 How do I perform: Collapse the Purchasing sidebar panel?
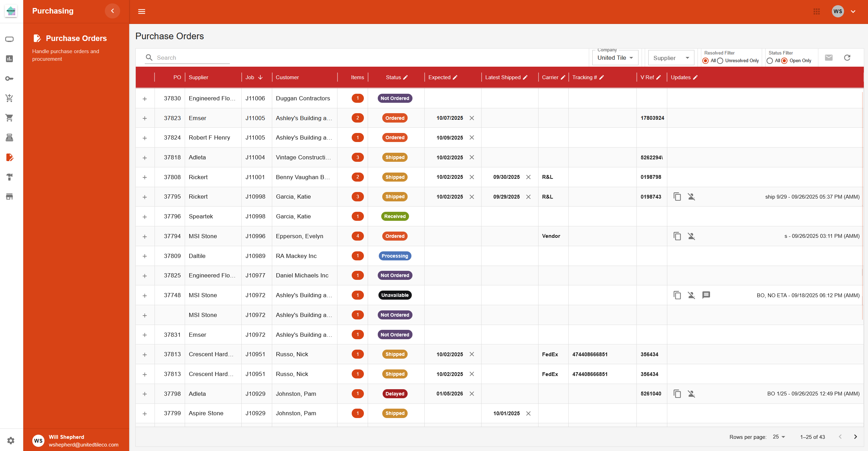click(112, 11)
